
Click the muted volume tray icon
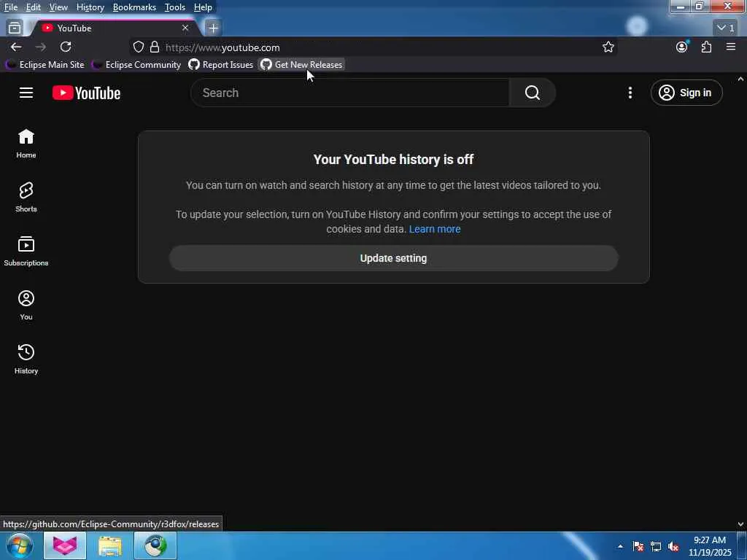coord(673,546)
